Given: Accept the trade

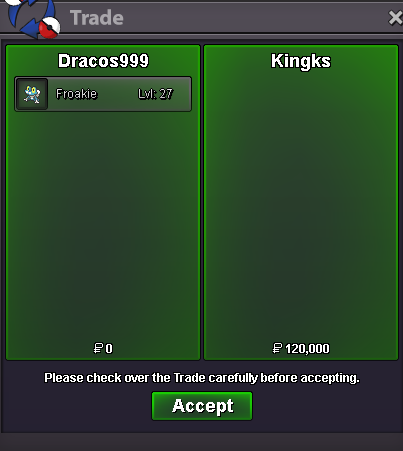Looking at the screenshot, I should coord(202,406).
